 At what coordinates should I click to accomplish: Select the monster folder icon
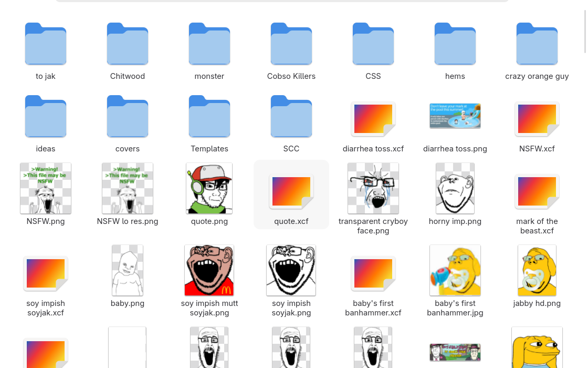click(209, 44)
